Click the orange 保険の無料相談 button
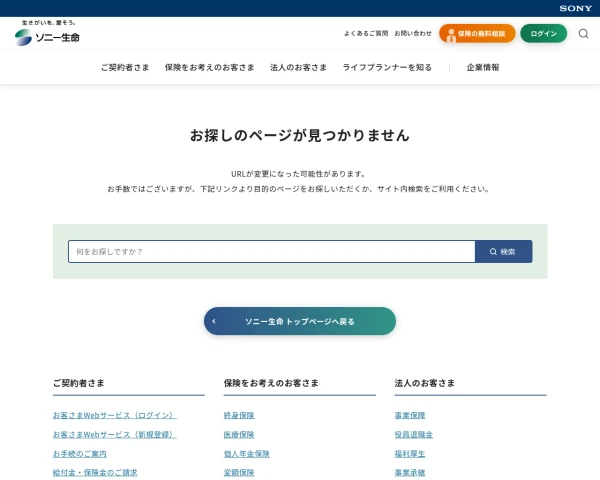Image resolution: width=600 pixels, height=480 pixels. tap(477, 34)
